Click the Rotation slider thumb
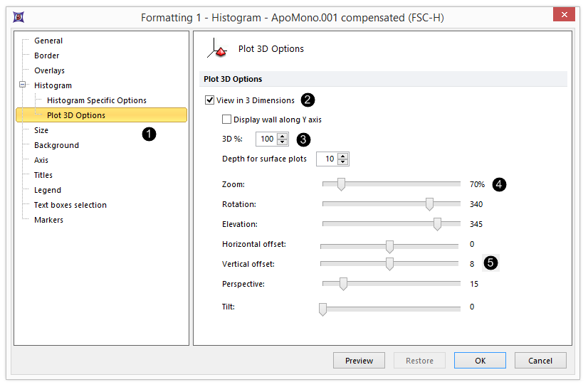 [429, 205]
